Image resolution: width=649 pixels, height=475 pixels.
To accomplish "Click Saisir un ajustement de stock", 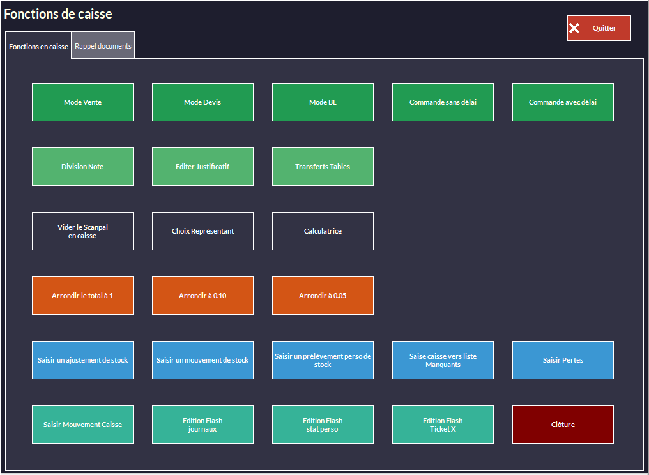I will tap(82, 360).
